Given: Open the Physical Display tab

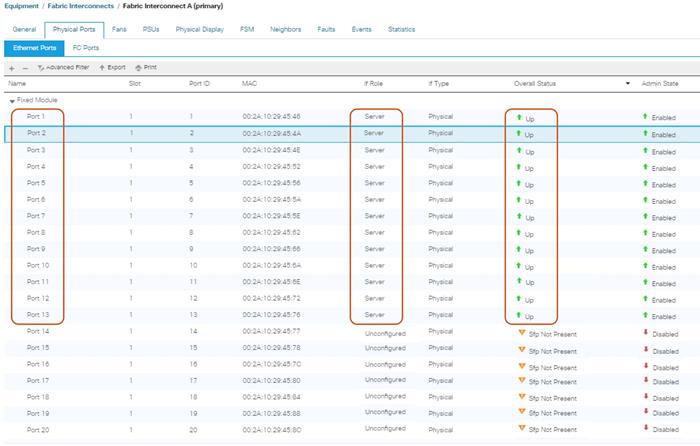Looking at the screenshot, I should coord(199,29).
